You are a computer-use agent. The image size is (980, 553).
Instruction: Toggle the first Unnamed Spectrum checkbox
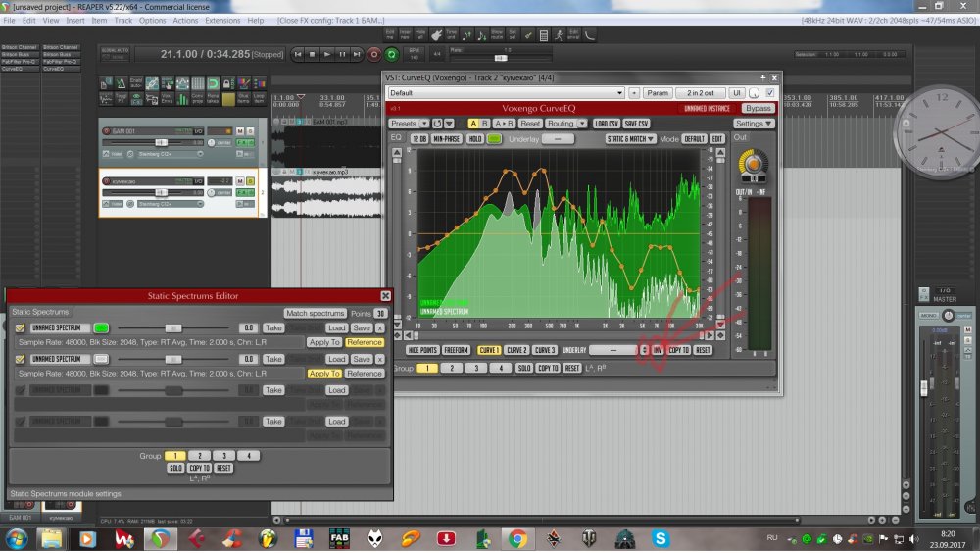[x=20, y=327]
